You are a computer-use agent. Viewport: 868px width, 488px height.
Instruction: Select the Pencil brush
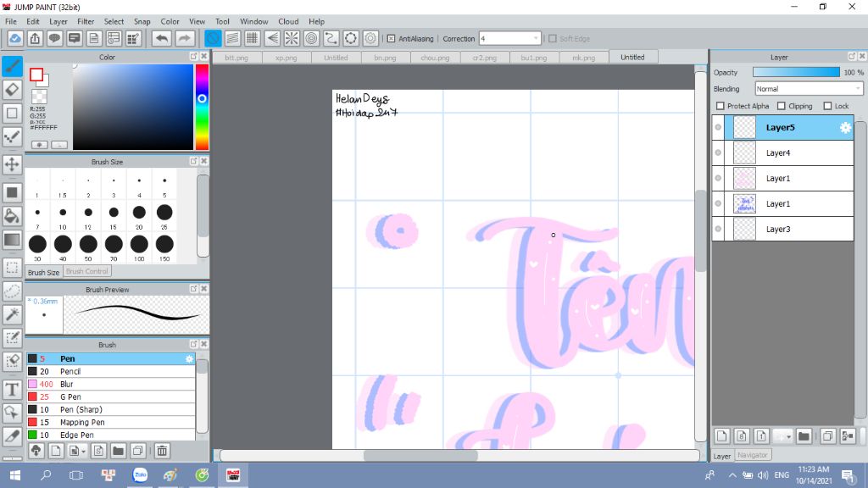(x=110, y=371)
